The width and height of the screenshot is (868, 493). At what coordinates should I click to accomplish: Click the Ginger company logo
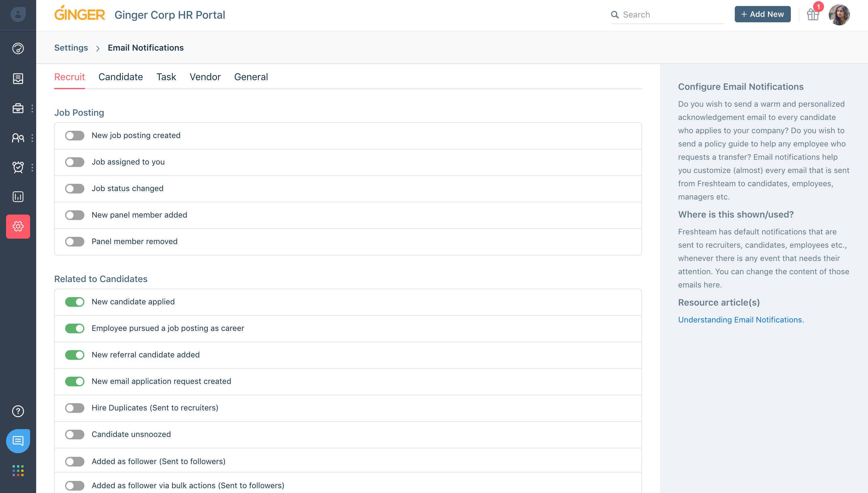click(x=80, y=13)
